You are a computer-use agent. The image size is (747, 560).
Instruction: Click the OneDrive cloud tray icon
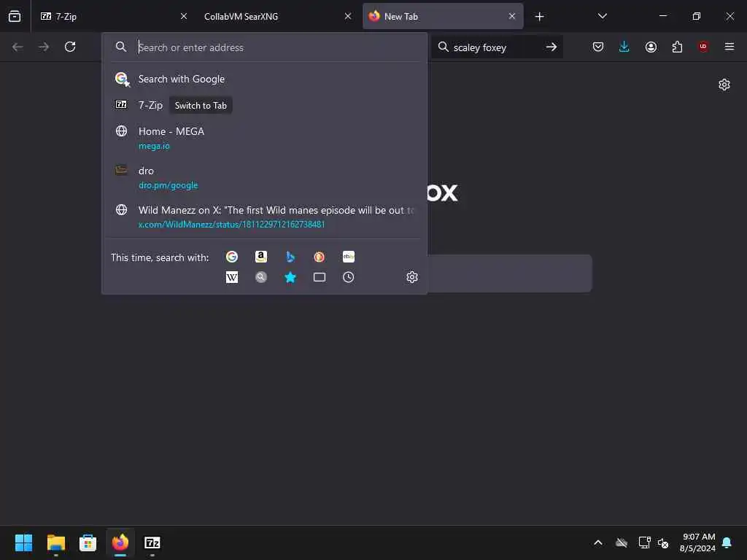point(622,542)
